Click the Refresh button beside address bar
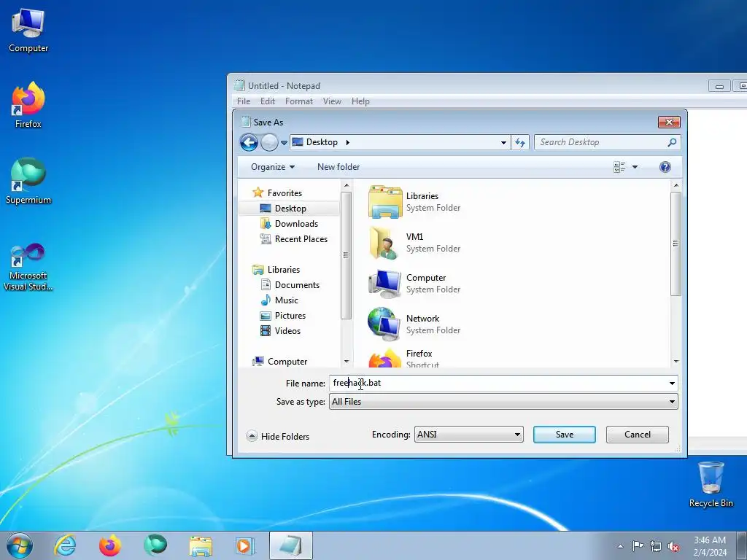This screenshot has height=560, width=747. [519, 142]
